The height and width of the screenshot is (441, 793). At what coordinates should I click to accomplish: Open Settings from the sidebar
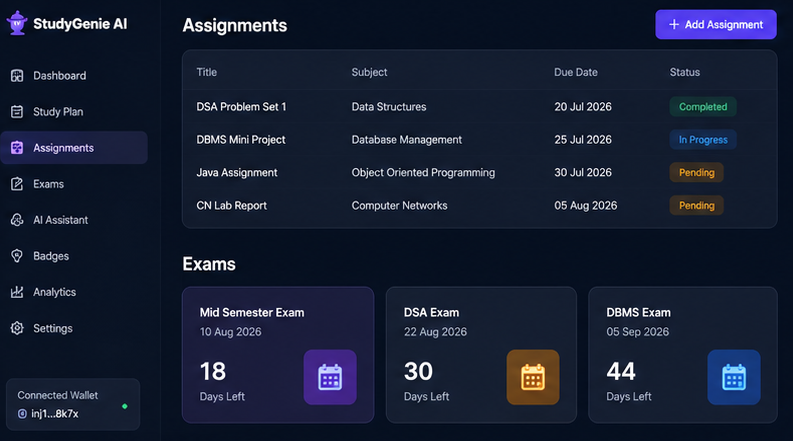click(74, 328)
